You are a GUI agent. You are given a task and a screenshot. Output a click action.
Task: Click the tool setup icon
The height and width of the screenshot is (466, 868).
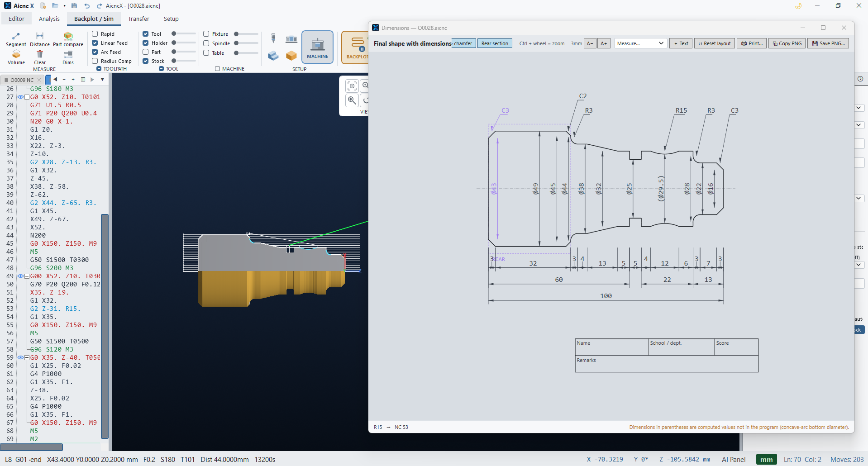click(273, 38)
